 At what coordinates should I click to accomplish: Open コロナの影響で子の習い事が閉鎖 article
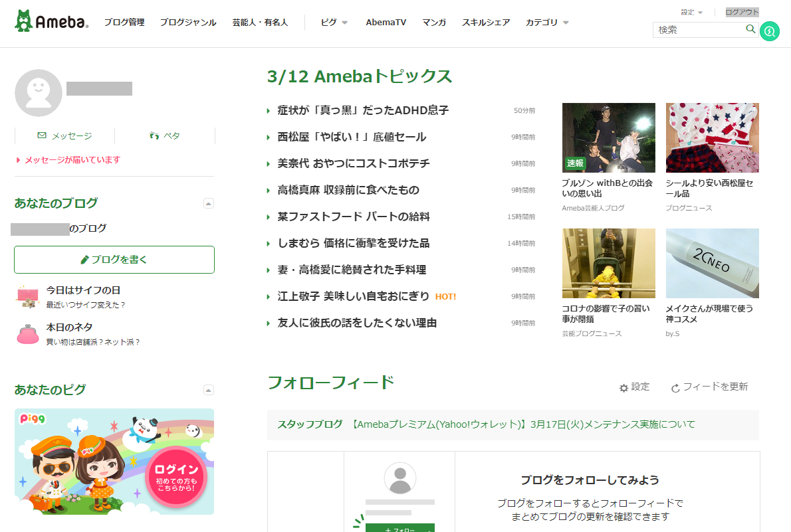(x=606, y=313)
